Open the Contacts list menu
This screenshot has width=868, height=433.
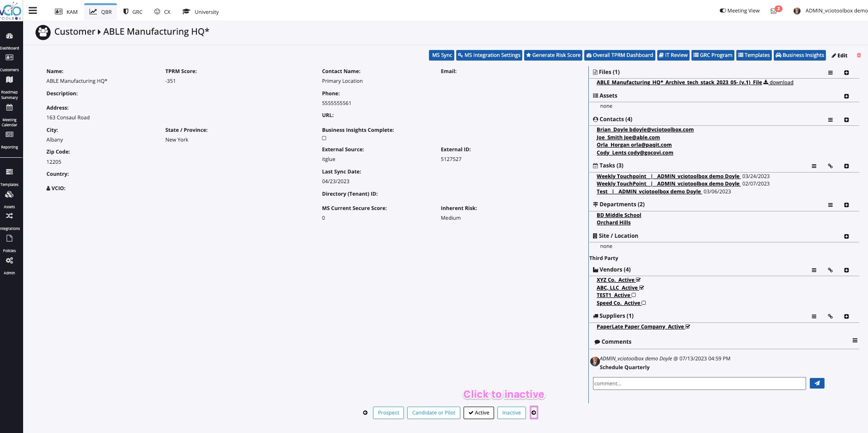click(x=830, y=120)
